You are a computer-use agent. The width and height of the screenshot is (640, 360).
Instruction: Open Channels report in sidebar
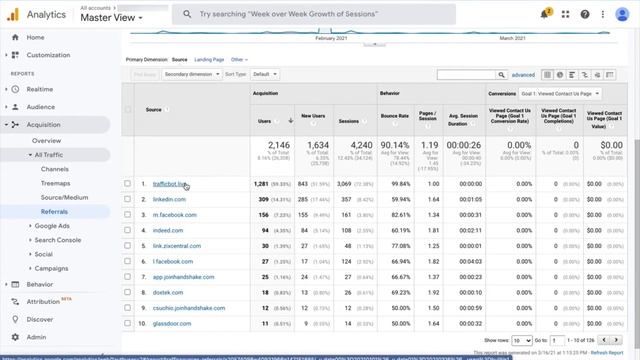coord(55,169)
